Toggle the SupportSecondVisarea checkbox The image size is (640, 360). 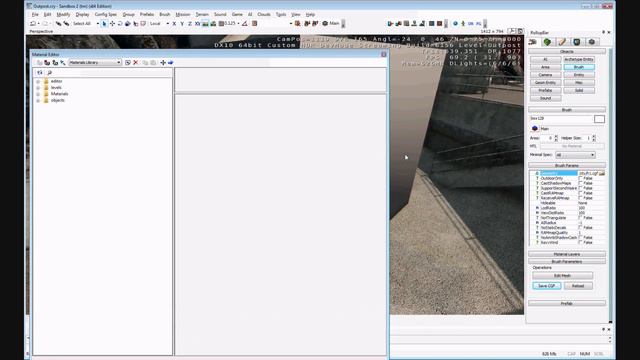click(580, 188)
